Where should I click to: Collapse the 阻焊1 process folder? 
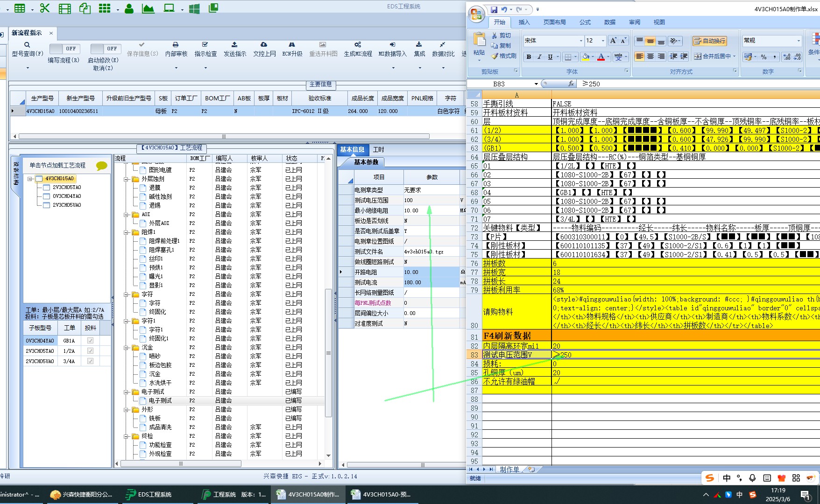pos(126,232)
